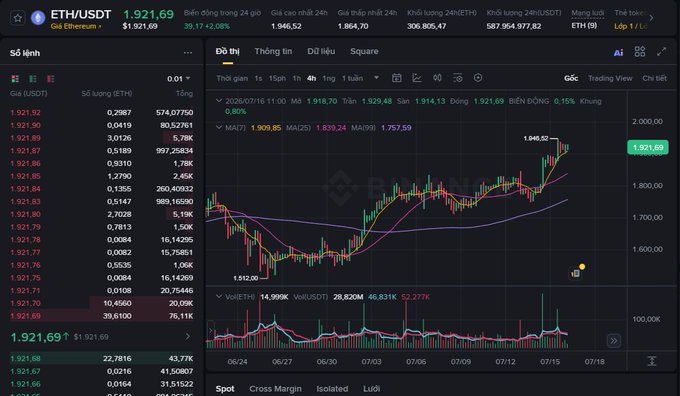
Task: Collapse the Vol(ETH) indicator legend
Action: coord(219,297)
